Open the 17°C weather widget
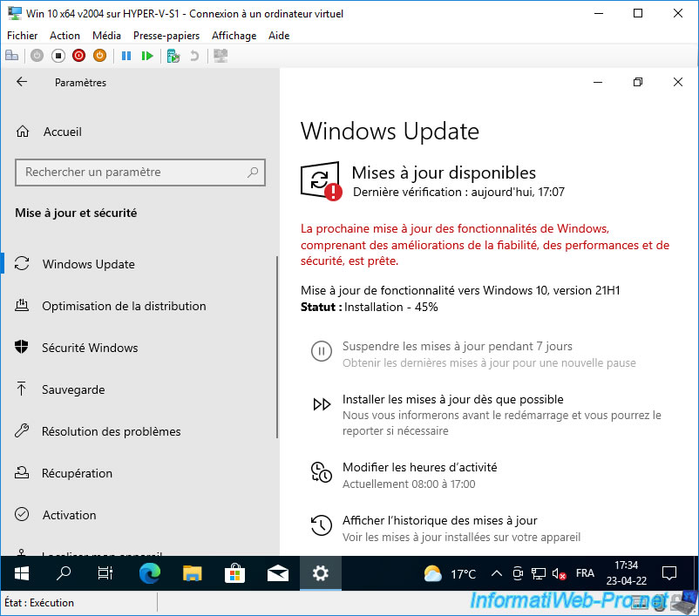This screenshot has width=699, height=616. pyautogui.click(x=450, y=573)
